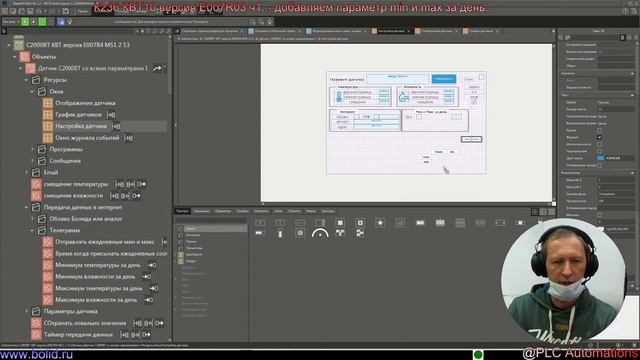Viewport: 640px width, 360px height.
Task: Click output arrow icon beside Максимум температуры за день
Action: click(x=154, y=288)
